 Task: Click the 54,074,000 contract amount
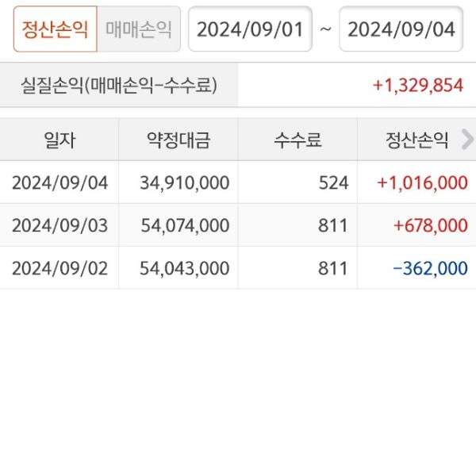click(184, 225)
